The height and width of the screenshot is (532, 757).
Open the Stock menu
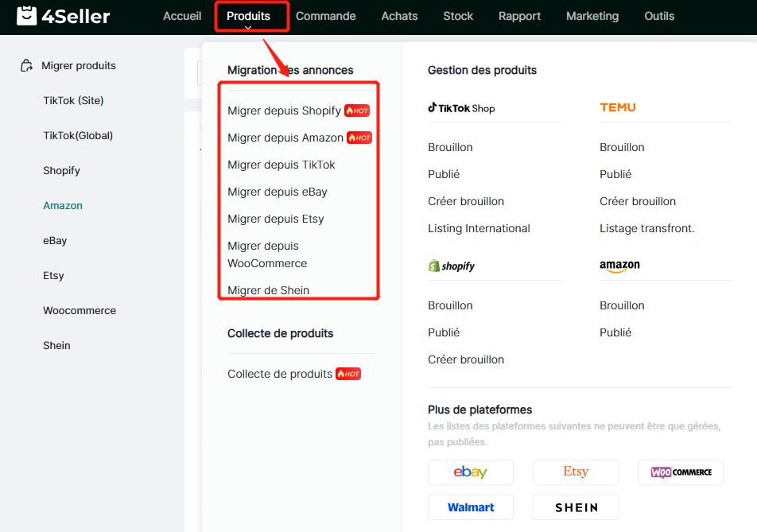coord(458,16)
